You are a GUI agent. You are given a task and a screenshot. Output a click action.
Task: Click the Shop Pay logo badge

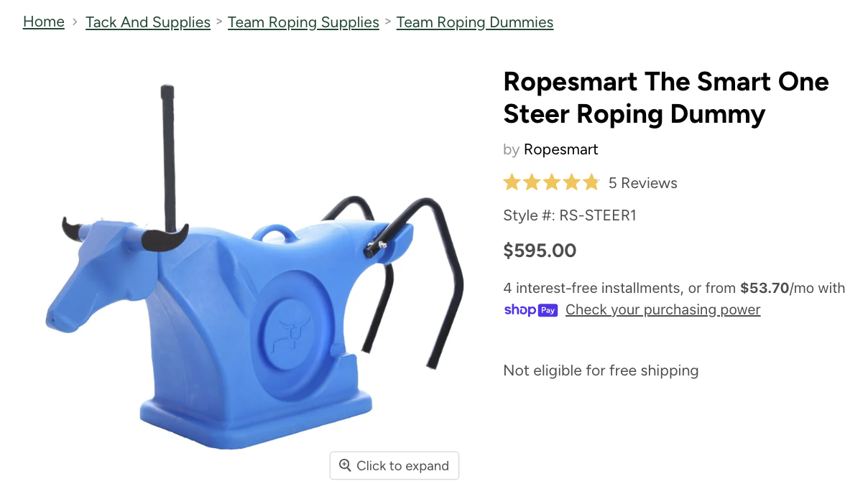(x=531, y=309)
